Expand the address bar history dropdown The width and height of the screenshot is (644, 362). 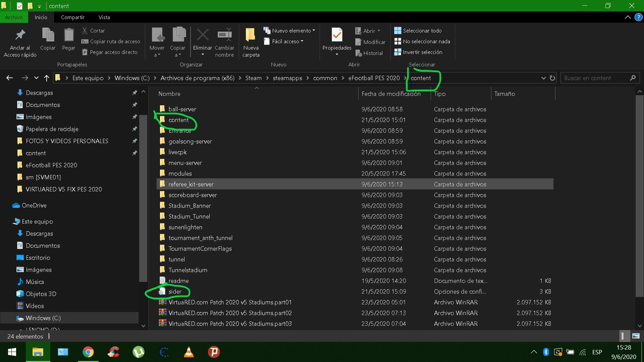coord(543,78)
